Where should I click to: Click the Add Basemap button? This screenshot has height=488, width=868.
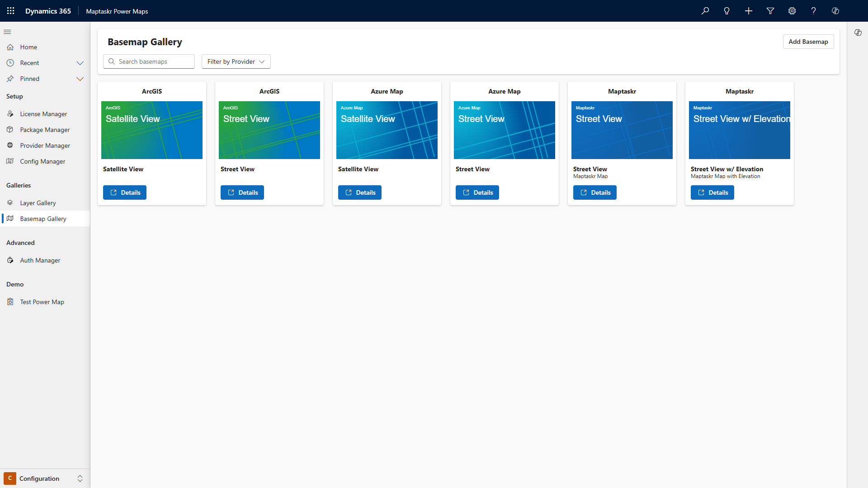point(808,42)
